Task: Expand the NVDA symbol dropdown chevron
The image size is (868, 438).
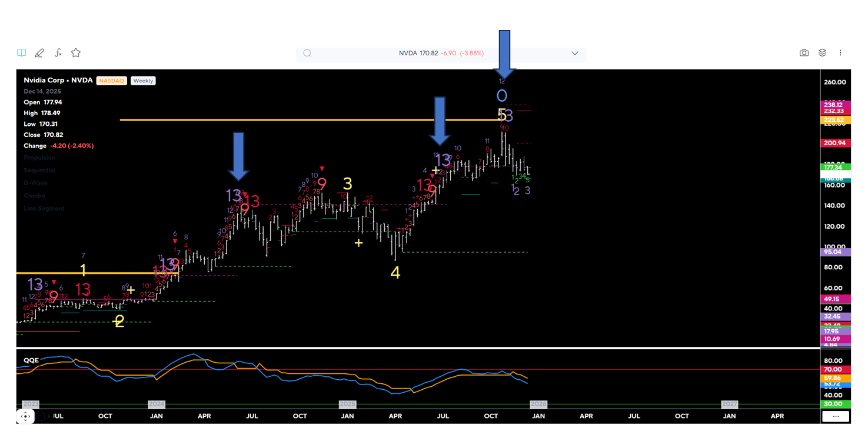Action: (x=575, y=54)
